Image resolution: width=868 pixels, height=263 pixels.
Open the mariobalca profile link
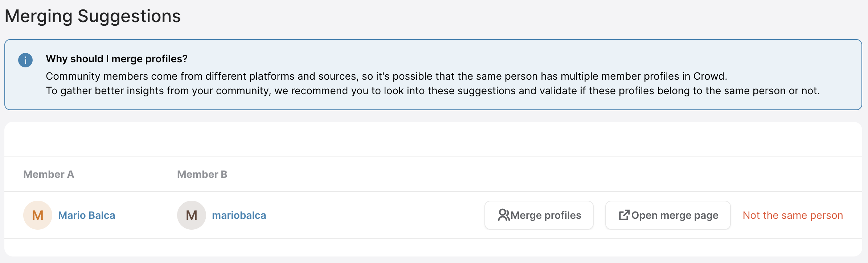pyautogui.click(x=239, y=215)
